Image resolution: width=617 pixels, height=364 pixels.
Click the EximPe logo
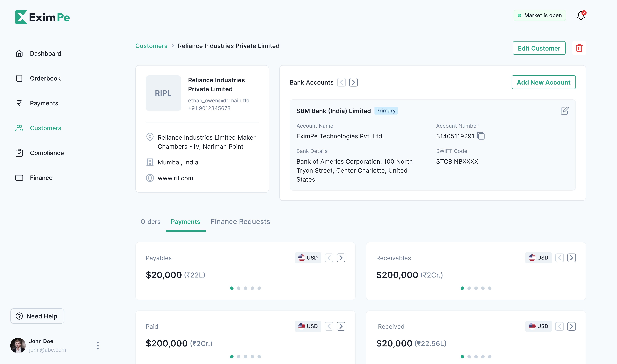42,17
